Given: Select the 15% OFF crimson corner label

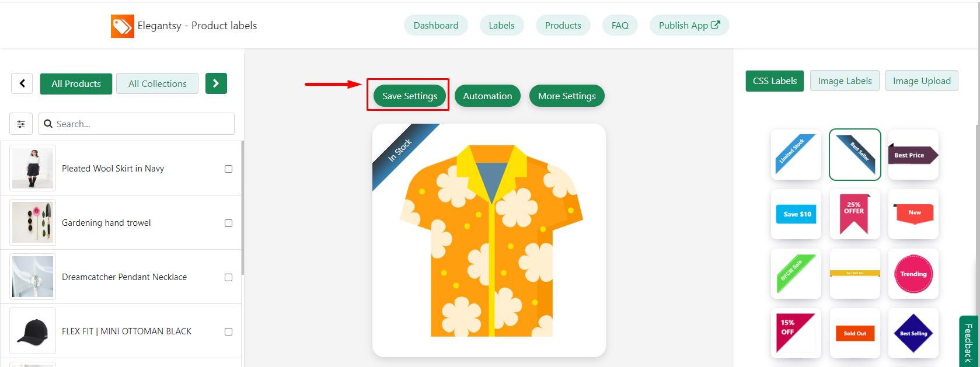Looking at the screenshot, I should point(796,333).
